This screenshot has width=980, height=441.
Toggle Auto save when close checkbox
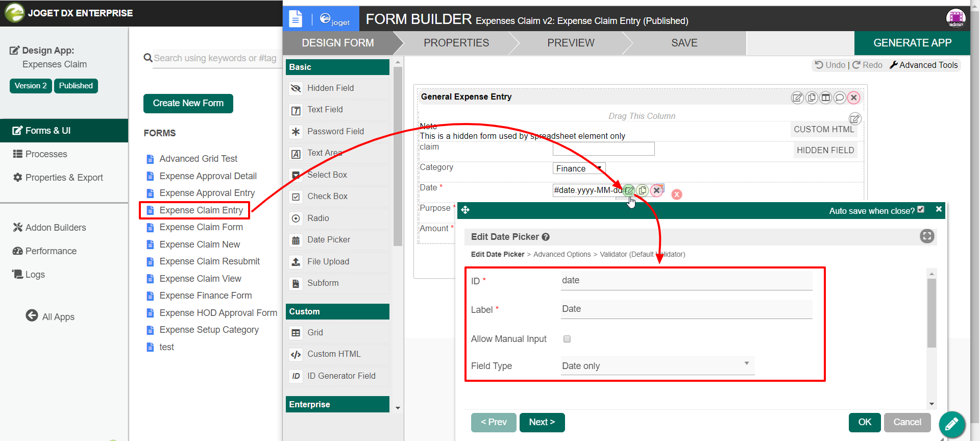pos(921,209)
